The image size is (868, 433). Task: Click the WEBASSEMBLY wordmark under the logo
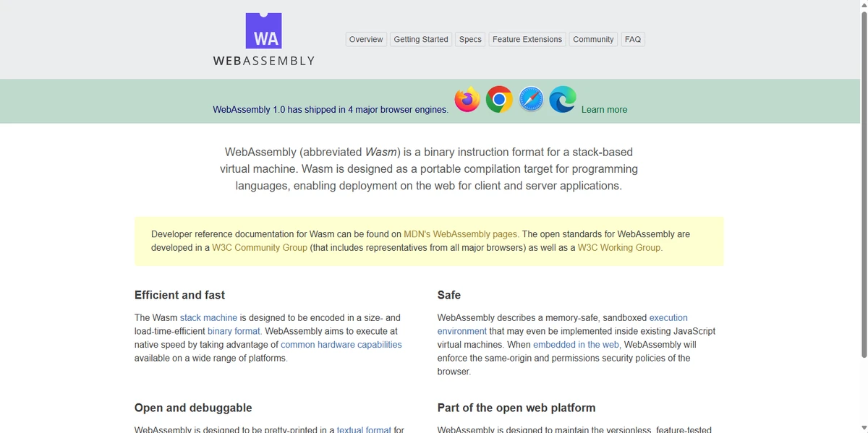263,61
